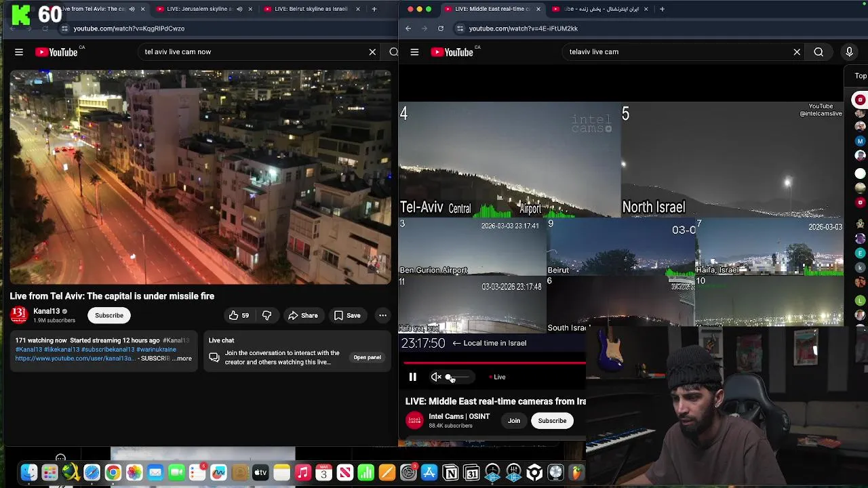Open App Store from the dock

click(429, 472)
